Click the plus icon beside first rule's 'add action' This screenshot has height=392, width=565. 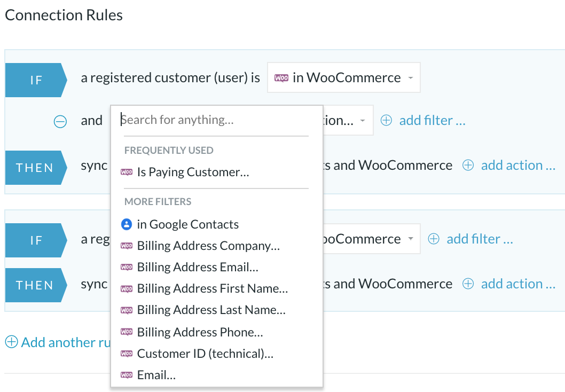coord(468,165)
